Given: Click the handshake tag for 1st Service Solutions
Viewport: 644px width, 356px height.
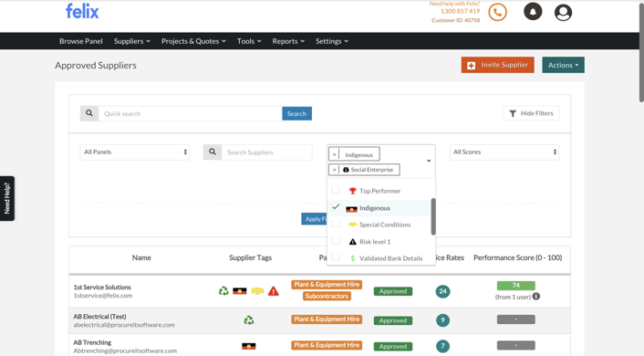Looking at the screenshot, I should (x=257, y=291).
